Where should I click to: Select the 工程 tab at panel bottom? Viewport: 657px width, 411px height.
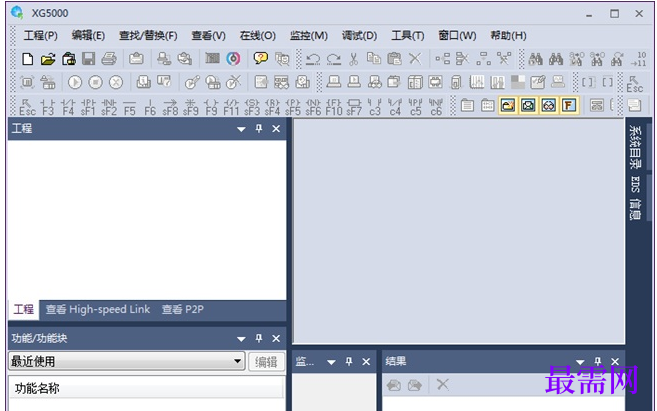[23, 310]
